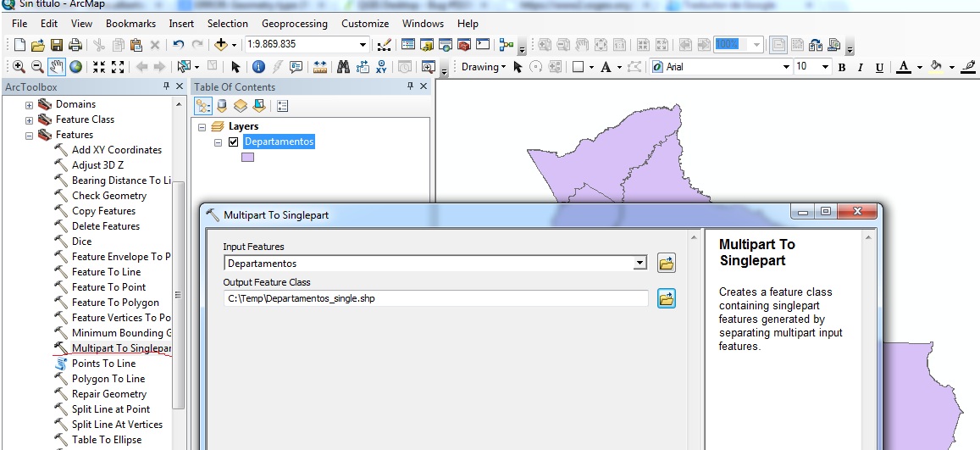Image resolution: width=980 pixels, height=450 pixels.
Task: Undo the last action
Action: (x=178, y=44)
